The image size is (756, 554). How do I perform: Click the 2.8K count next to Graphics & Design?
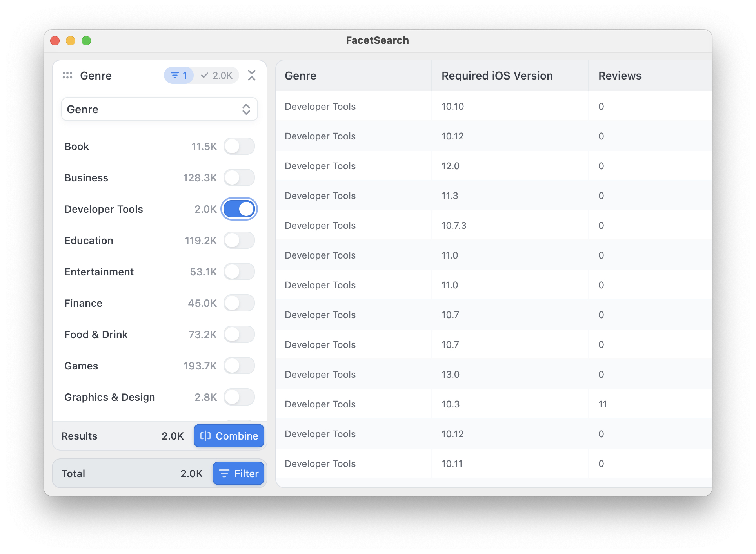[206, 397]
